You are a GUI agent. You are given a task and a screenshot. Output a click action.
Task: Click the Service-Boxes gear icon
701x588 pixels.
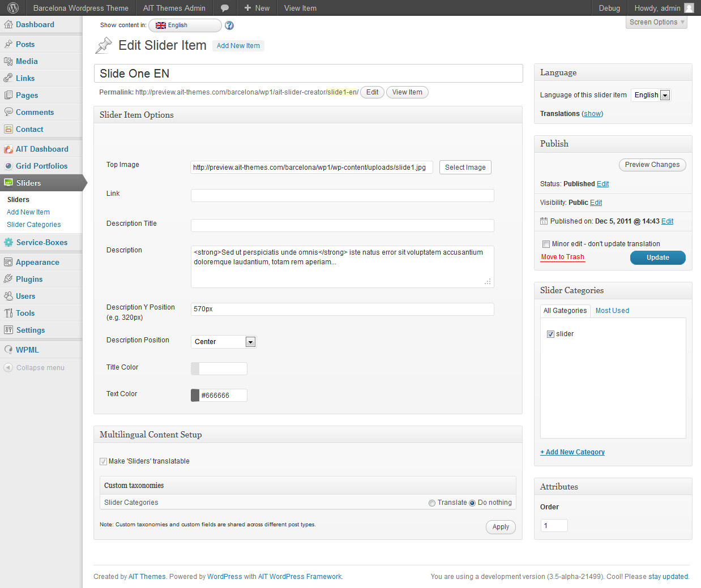(x=8, y=242)
